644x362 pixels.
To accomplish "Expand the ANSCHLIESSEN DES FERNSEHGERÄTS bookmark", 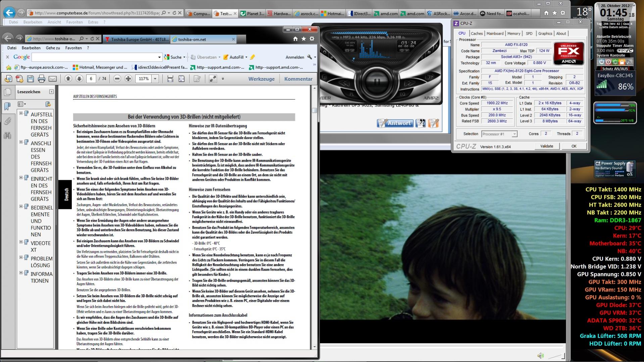I will [x=21, y=142].
